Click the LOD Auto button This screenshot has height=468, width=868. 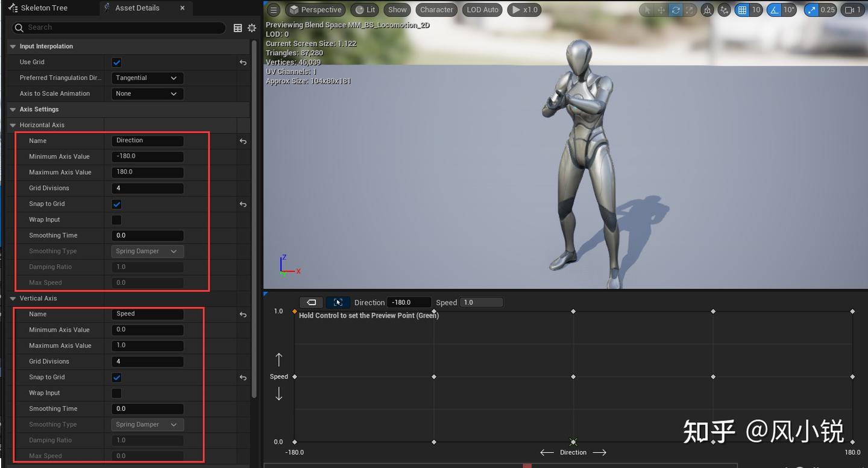[x=482, y=10]
